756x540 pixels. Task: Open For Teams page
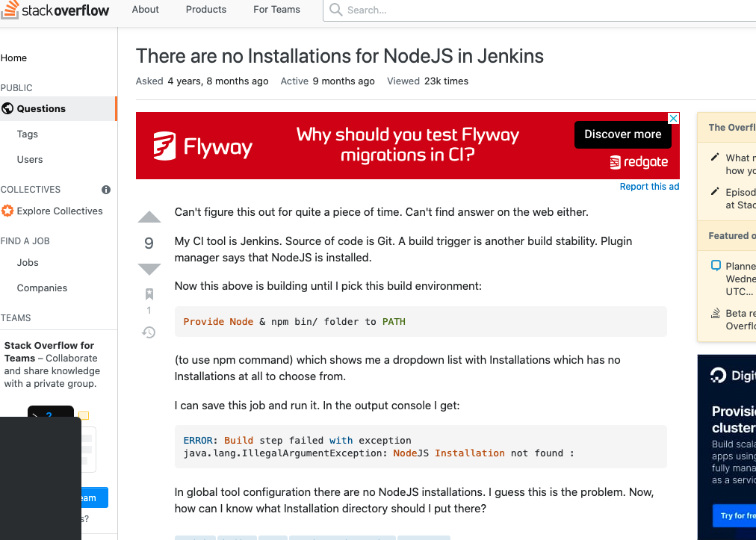point(276,10)
